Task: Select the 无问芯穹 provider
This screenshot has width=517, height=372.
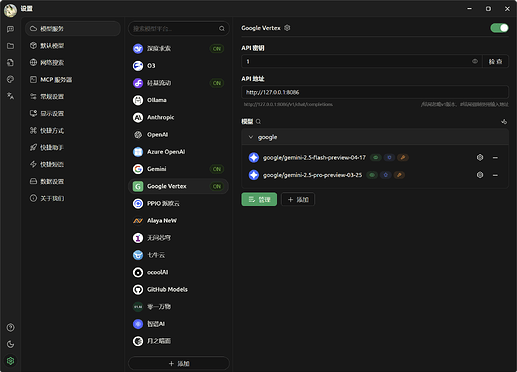Action: tap(178, 238)
